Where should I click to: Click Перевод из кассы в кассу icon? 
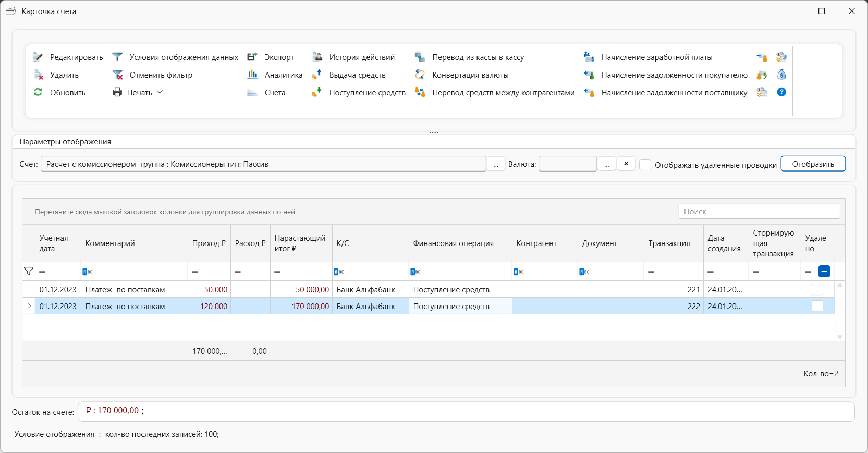pos(420,57)
